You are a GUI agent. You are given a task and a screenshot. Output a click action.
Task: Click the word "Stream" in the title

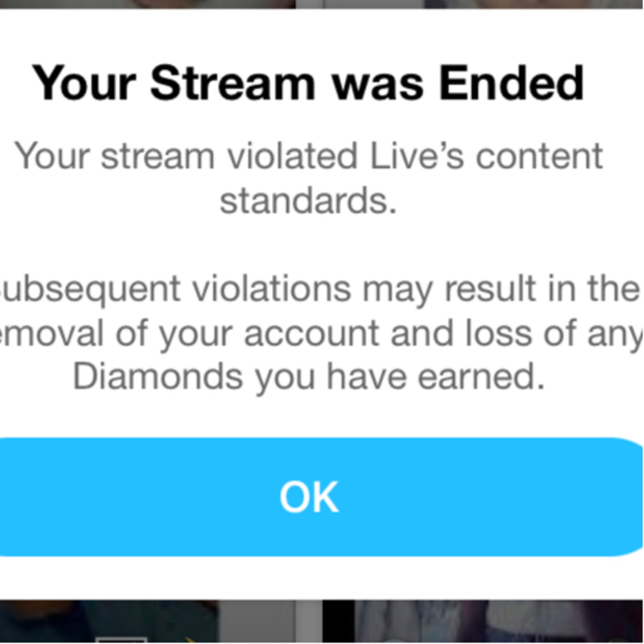233,83
